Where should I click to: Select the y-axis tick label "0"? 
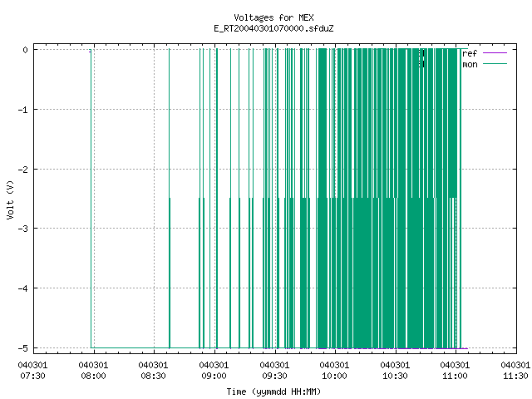click(26, 50)
